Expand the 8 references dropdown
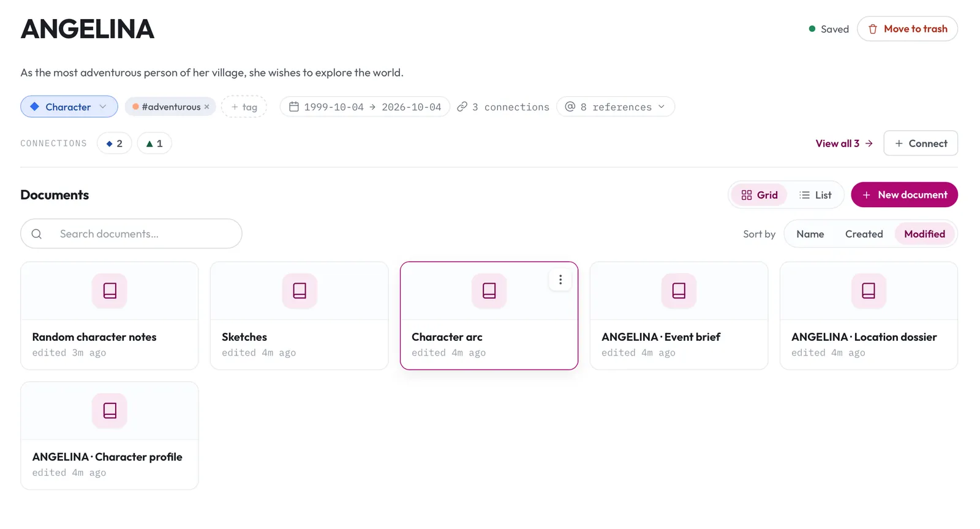This screenshot has width=980, height=529. pyautogui.click(x=616, y=107)
